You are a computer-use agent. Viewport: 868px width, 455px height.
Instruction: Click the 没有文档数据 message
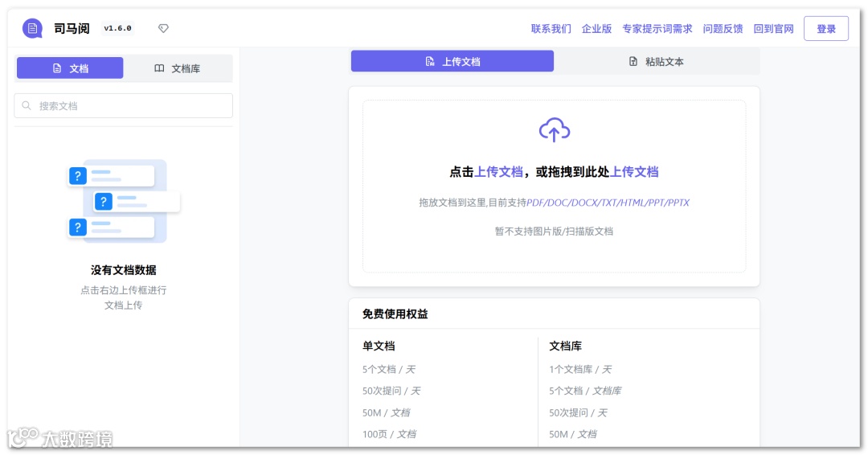pyautogui.click(x=124, y=270)
